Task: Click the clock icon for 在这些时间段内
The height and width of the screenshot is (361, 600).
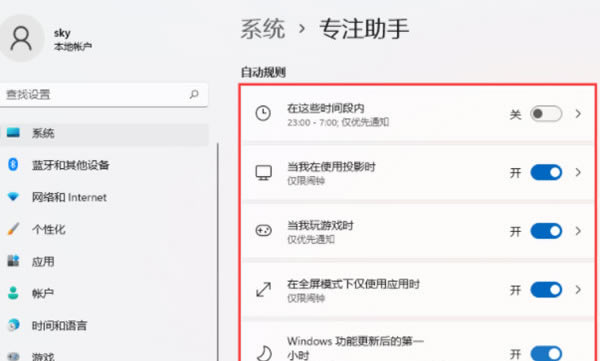Action: tap(263, 113)
